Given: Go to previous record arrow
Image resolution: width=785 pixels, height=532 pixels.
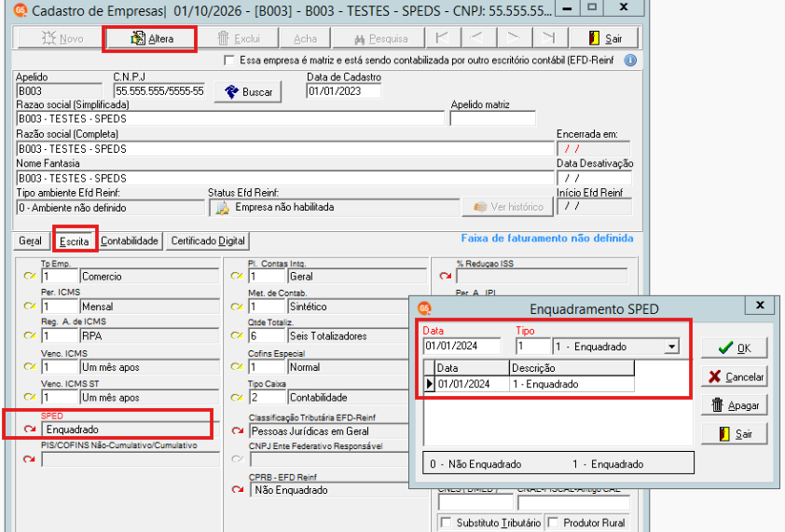Looking at the screenshot, I should click(x=476, y=38).
